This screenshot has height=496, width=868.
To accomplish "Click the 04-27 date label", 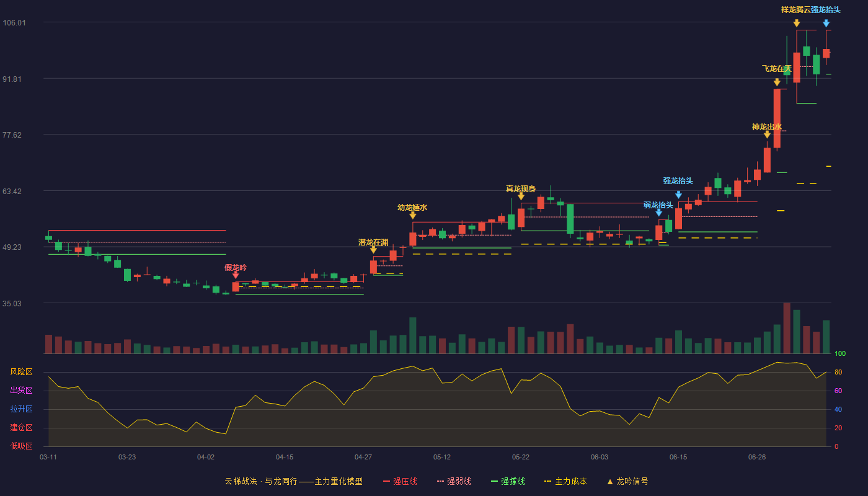I will pyautogui.click(x=363, y=457).
